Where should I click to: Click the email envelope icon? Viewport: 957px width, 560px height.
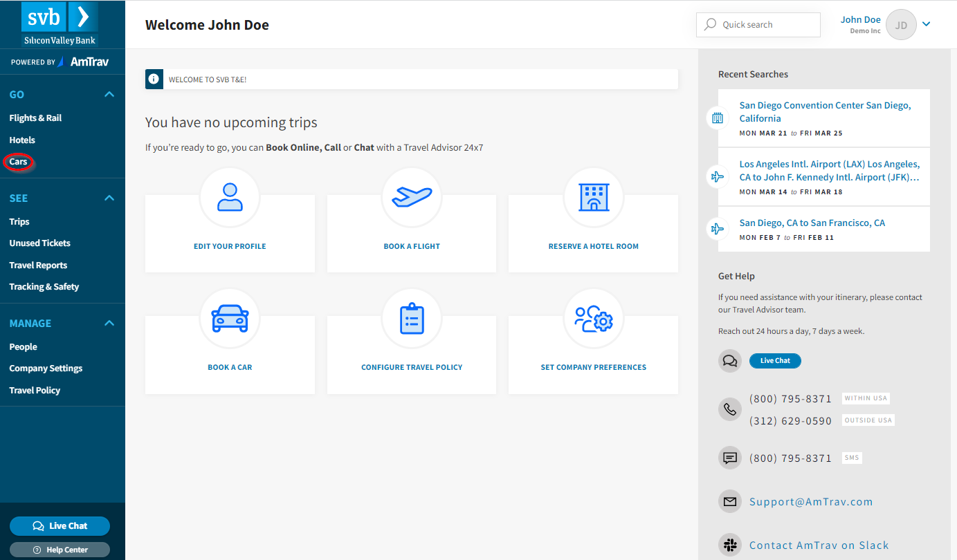point(729,502)
